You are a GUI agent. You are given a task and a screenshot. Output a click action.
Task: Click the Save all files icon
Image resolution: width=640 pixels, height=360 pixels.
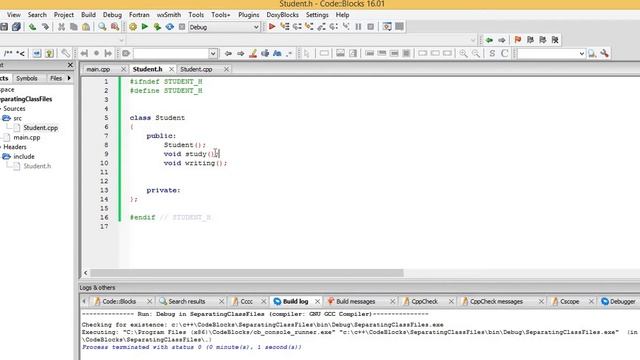(x=16, y=27)
